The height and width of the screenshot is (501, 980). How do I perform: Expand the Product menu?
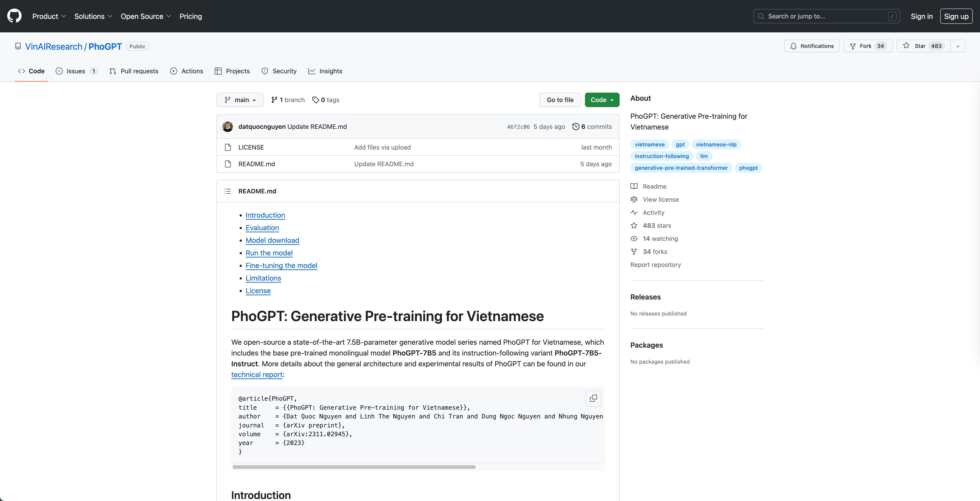coord(49,16)
